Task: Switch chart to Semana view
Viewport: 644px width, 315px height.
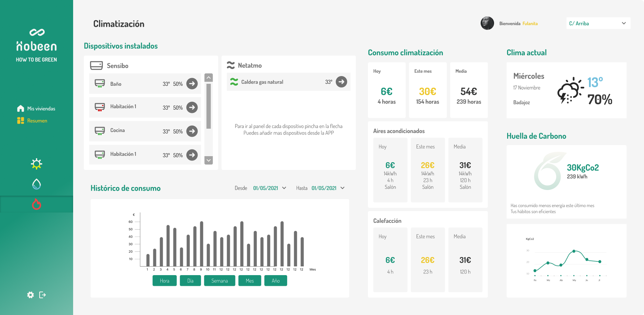Action: coord(219,281)
